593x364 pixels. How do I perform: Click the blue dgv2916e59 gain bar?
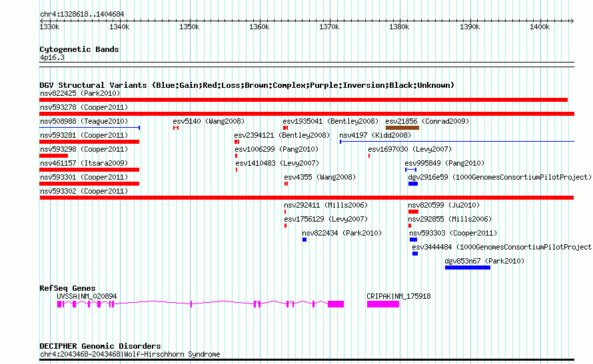coord(413,184)
